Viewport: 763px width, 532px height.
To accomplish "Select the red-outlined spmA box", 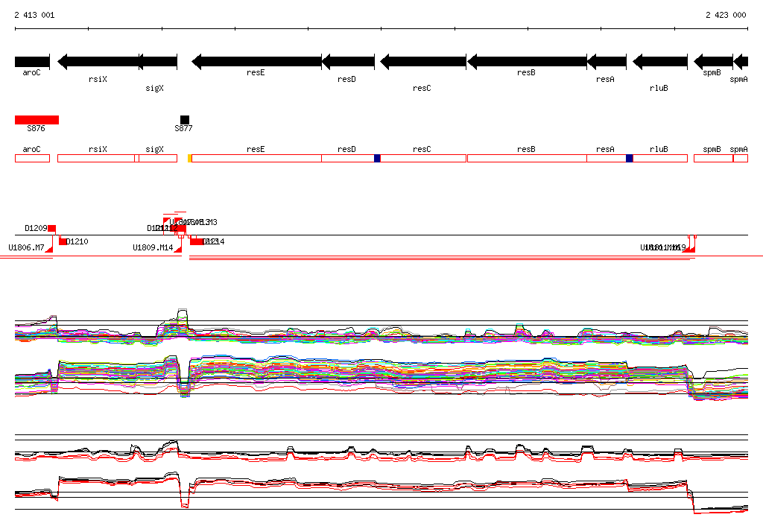I will coord(741,158).
